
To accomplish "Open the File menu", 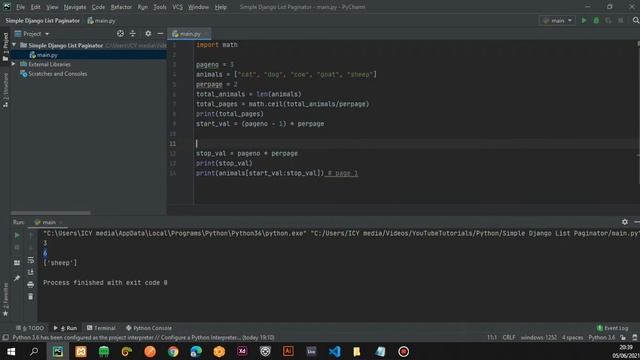I will click(x=20, y=7).
